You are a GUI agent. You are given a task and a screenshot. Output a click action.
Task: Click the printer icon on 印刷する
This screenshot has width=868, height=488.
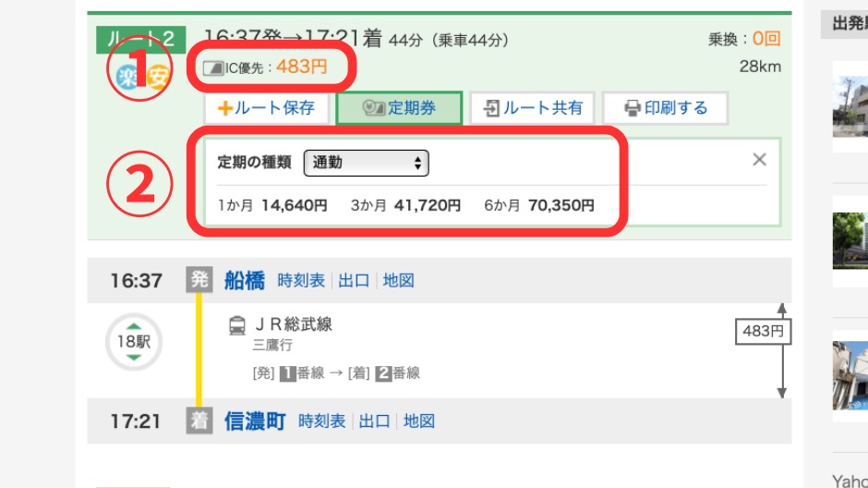pyautogui.click(x=632, y=108)
